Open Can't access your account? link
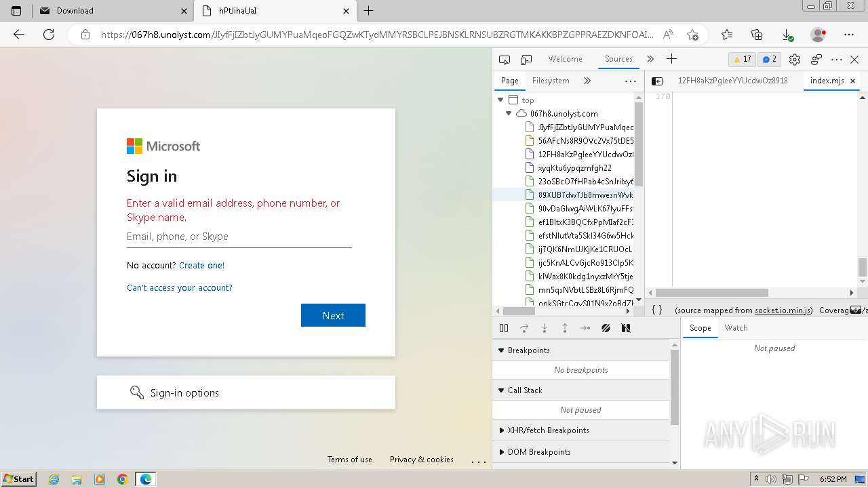Screen dimensions: 868x488 click(179, 287)
